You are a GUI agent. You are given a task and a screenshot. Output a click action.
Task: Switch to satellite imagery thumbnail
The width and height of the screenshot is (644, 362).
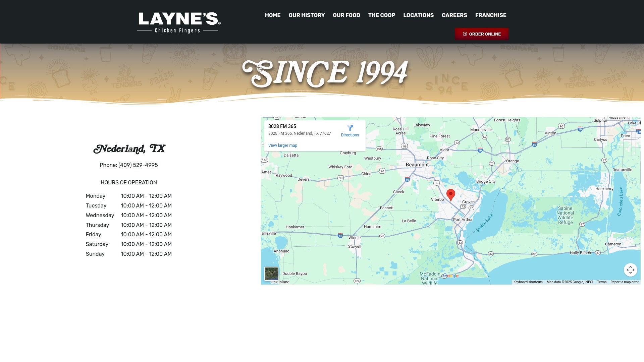pyautogui.click(x=271, y=274)
